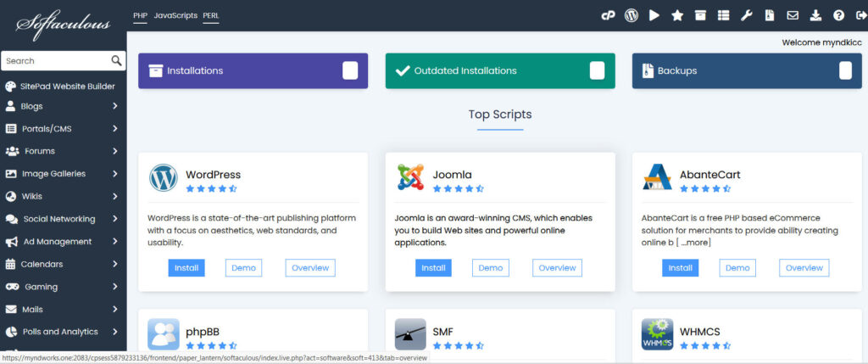View the AbanteCart Overview
The height and width of the screenshot is (364, 868).
804,267
